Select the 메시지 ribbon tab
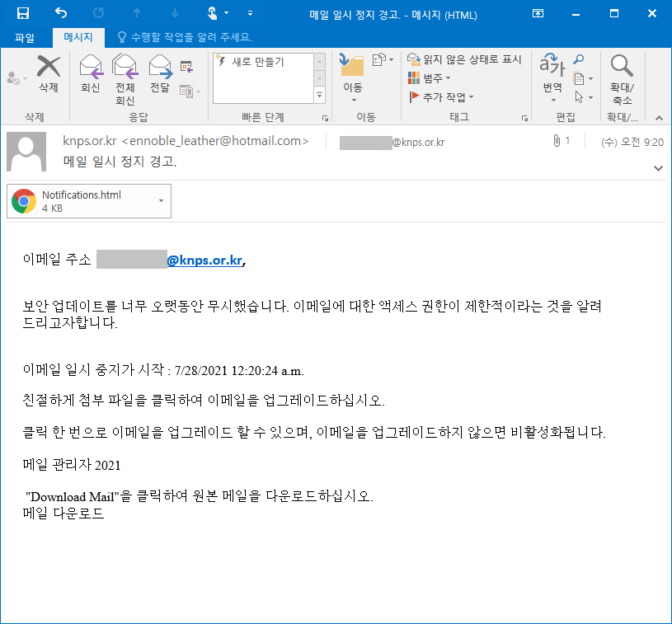 [x=78, y=37]
